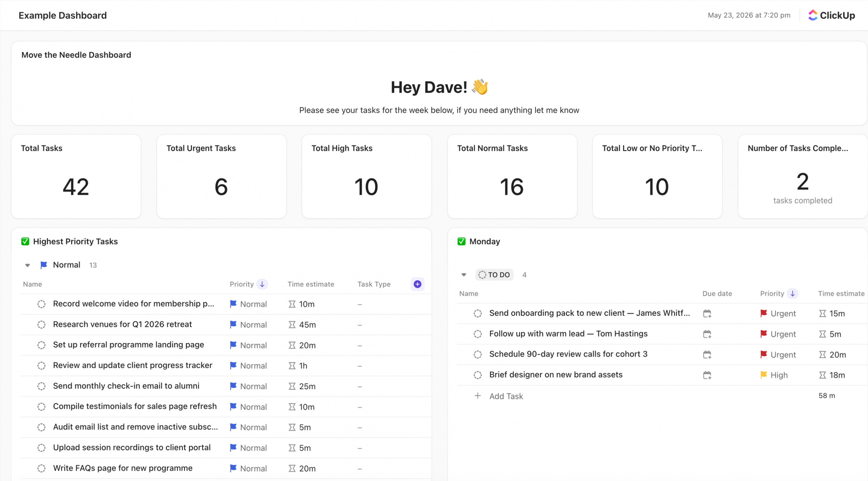Set due date for Send onboarding pack task

[x=707, y=314]
